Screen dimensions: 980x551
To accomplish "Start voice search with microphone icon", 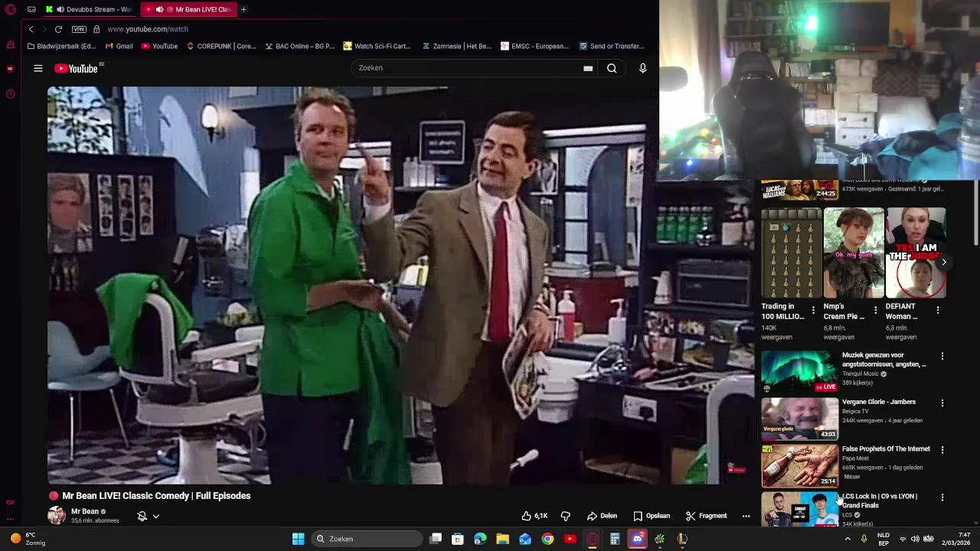I will coord(642,68).
